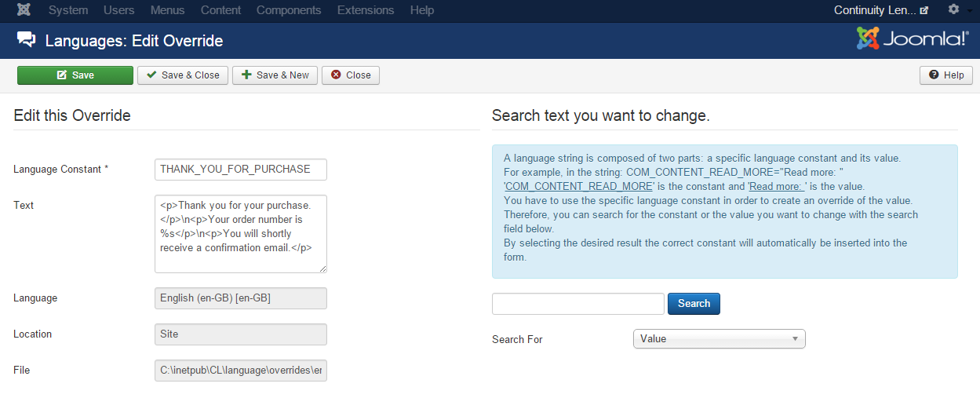Open the Content menu
Image resolution: width=980 pixels, height=409 pixels.
click(220, 10)
